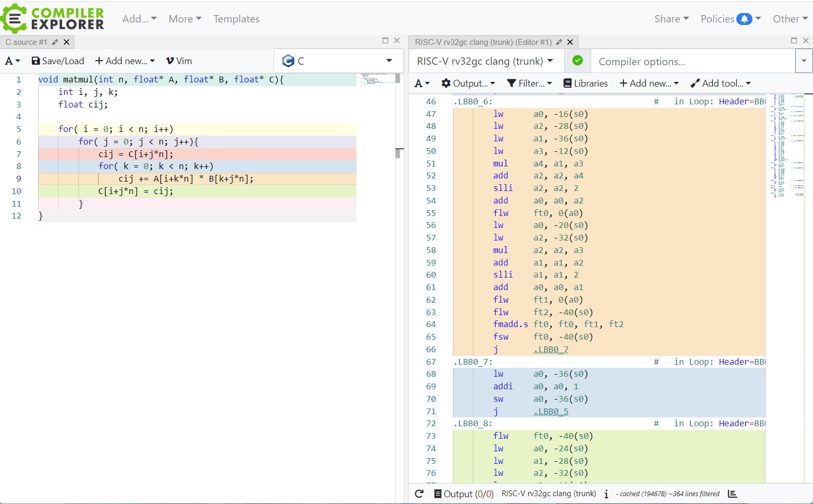This screenshot has width=813, height=504.
Task: Click the compiler info icon in the status bar
Action: pyautogui.click(x=606, y=494)
